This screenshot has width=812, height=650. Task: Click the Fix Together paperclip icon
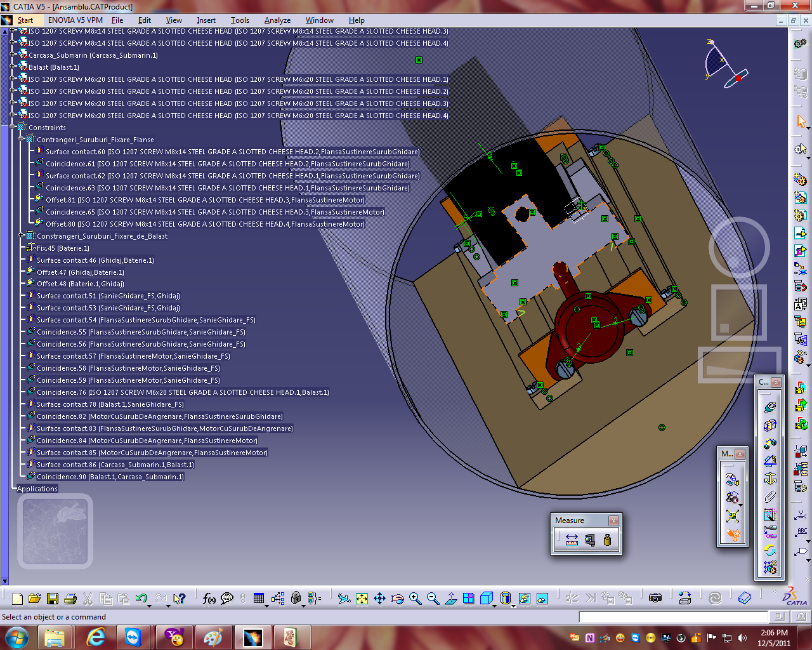click(770, 496)
